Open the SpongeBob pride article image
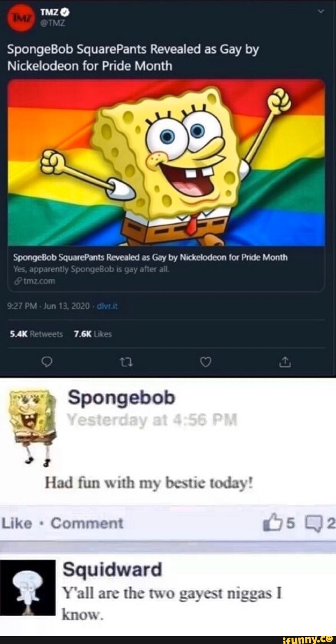The height and width of the screenshot is (644, 336). pyautogui.click(x=166, y=162)
